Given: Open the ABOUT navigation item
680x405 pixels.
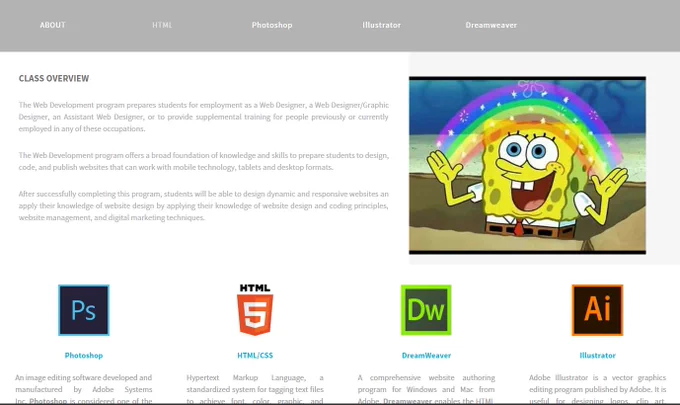Looking at the screenshot, I should (52, 25).
